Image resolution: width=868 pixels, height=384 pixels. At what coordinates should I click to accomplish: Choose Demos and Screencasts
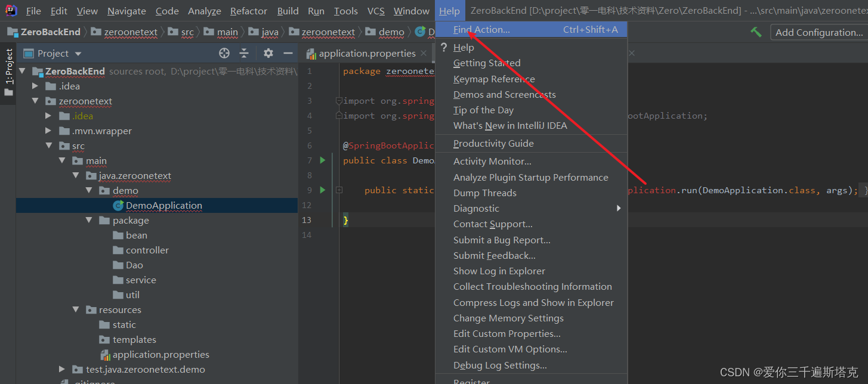tap(531, 94)
